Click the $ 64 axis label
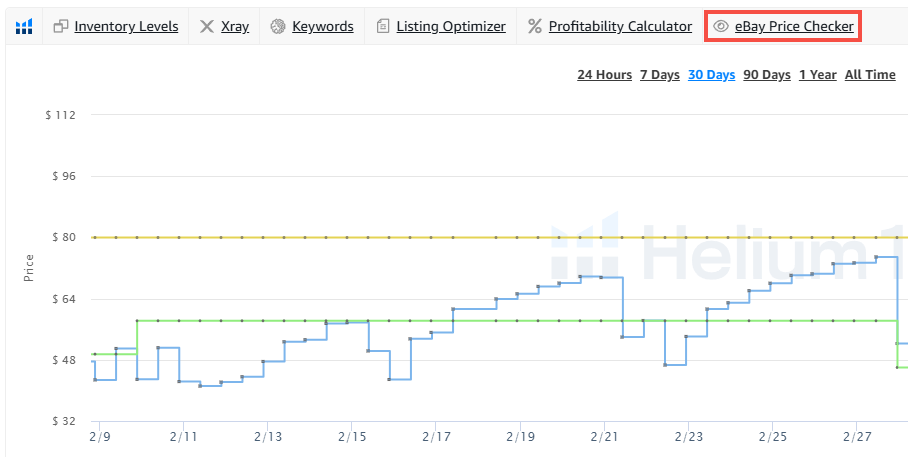The image size is (908, 457). point(64,299)
